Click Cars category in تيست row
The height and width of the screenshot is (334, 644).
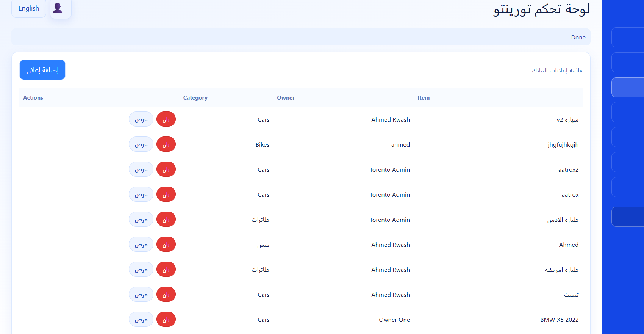[264, 295]
